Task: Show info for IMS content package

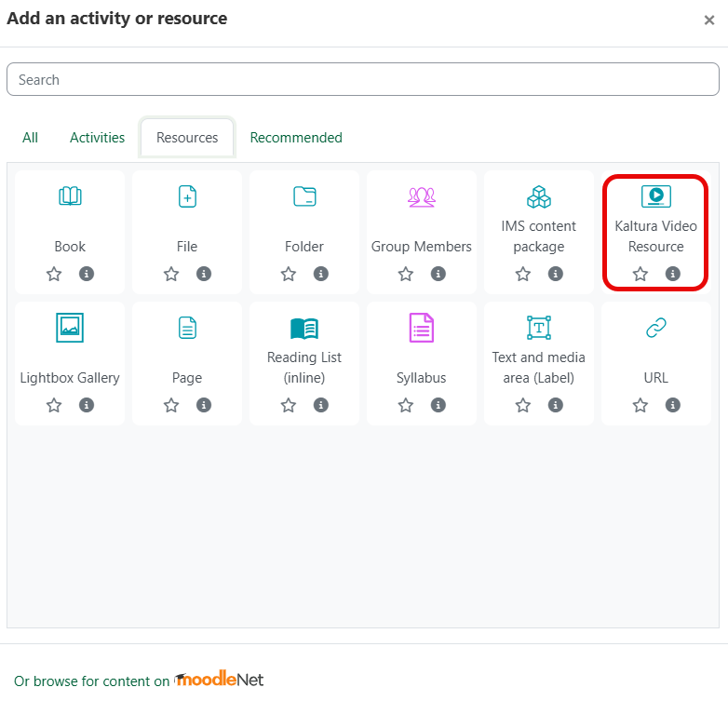Action: point(555,274)
